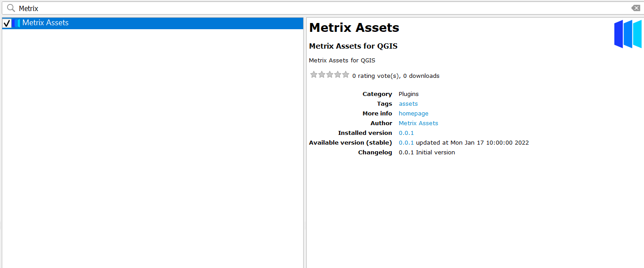Screen dimensions: 644x268
Task: Click the bold Metrix Assets for QGIS subtitle
Action: [353, 46]
